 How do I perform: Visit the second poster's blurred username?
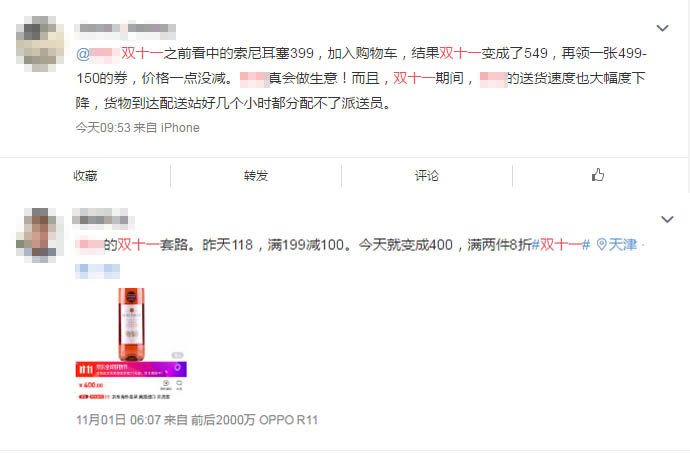tap(103, 219)
